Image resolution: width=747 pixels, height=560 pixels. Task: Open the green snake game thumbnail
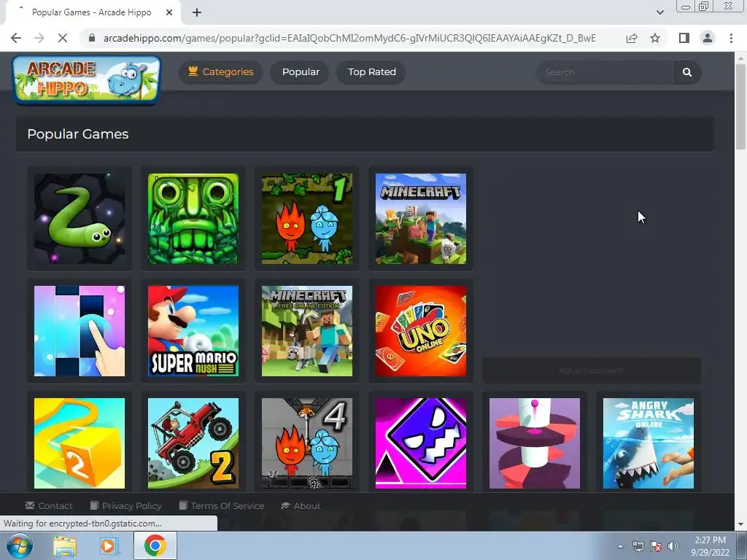[x=80, y=219]
